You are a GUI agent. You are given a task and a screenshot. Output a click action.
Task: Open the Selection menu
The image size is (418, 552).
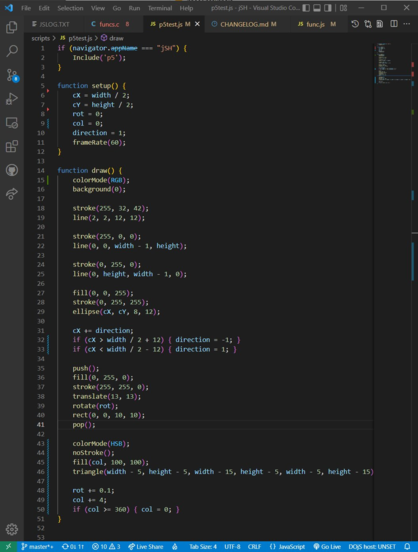pyautogui.click(x=70, y=8)
